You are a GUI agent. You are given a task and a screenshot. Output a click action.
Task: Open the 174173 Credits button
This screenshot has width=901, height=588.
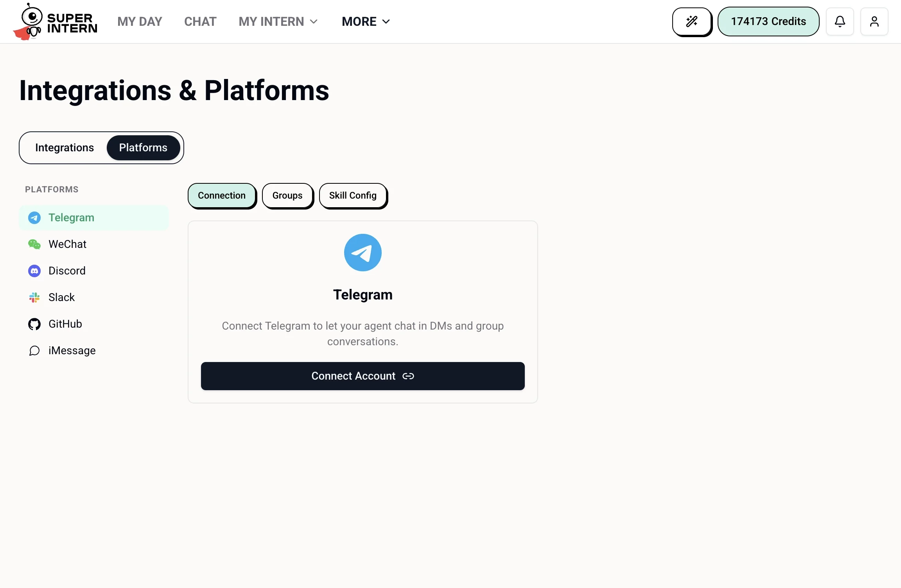pyautogui.click(x=768, y=22)
